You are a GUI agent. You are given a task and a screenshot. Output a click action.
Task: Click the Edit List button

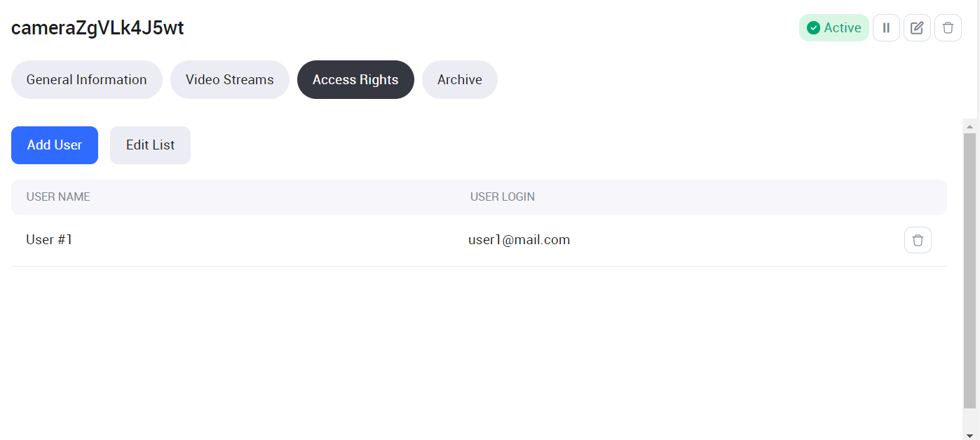(150, 145)
